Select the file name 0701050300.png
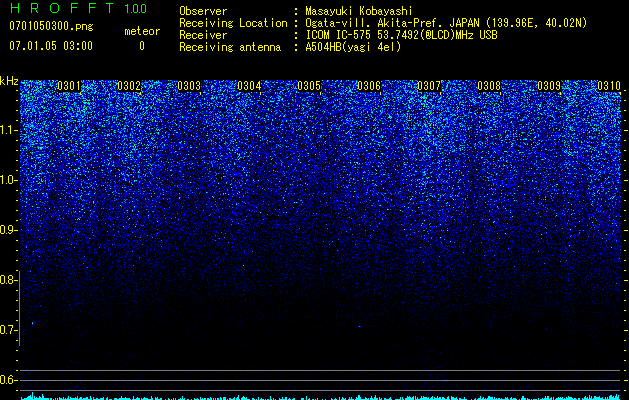The image size is (629, 400). (51, 27)
